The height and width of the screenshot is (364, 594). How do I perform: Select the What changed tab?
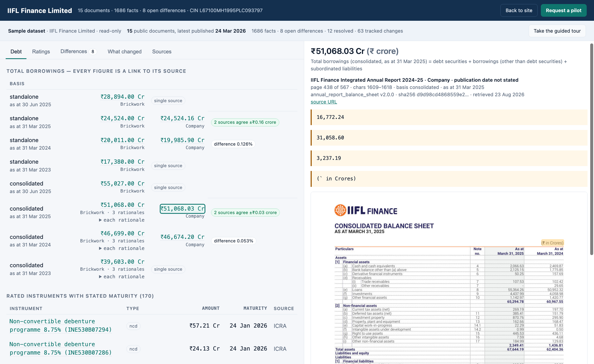[x=124, y=51]
